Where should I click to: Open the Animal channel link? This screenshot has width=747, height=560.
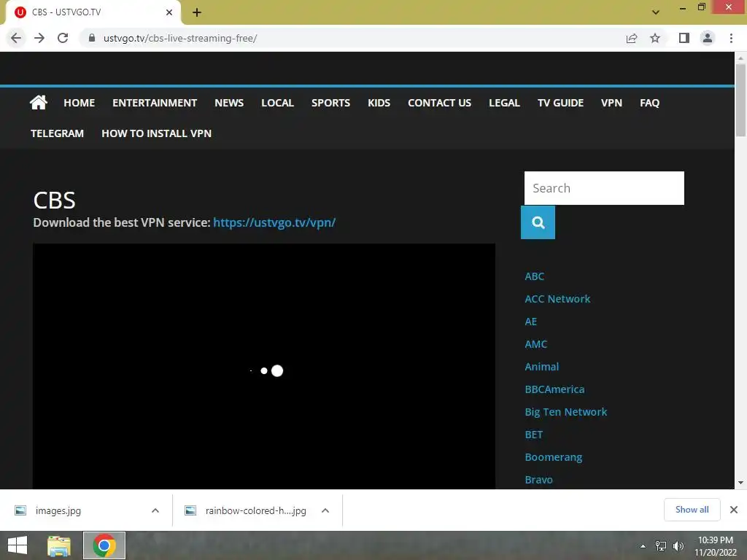[x=542, y=367]
